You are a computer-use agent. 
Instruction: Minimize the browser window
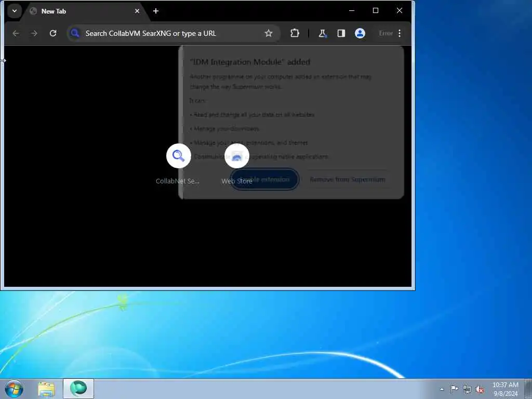[352, 10]
